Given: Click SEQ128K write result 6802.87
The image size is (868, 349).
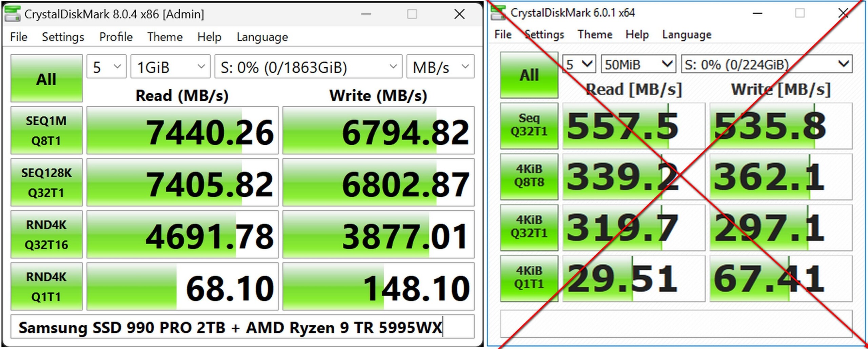Looking at the screenshot, I should pos(378,182).
